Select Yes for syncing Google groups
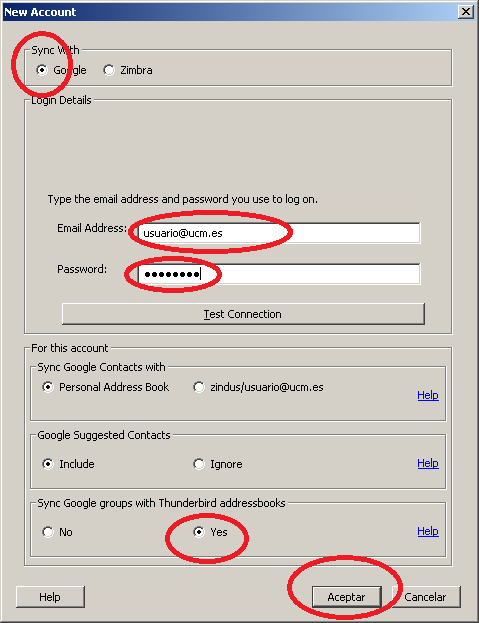479x623 pixels. coord(199,532)
